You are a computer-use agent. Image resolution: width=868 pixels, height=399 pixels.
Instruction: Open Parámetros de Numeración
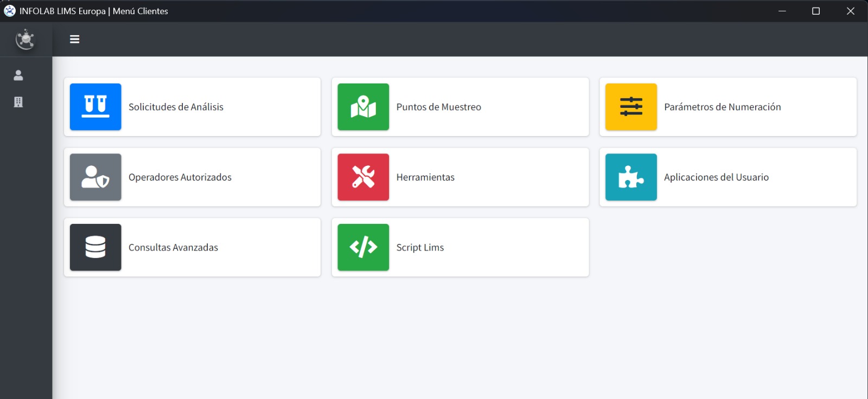pyautogui.click(x=722, y=107)
